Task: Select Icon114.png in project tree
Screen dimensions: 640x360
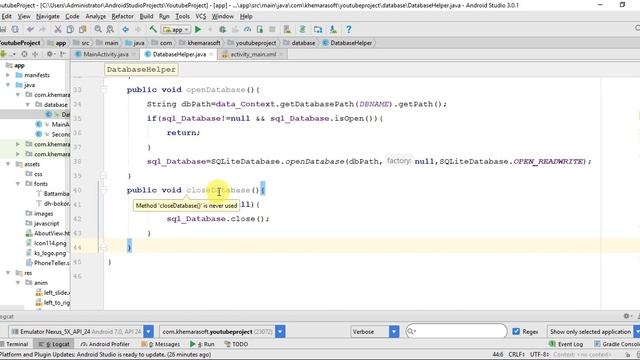Action: click(x=46, y=243)
